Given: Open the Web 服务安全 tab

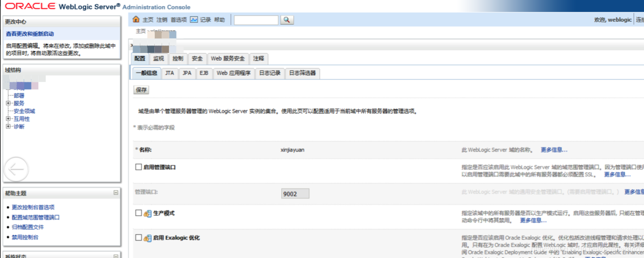Looking at the screenshot, I should (x=228, y=59).
